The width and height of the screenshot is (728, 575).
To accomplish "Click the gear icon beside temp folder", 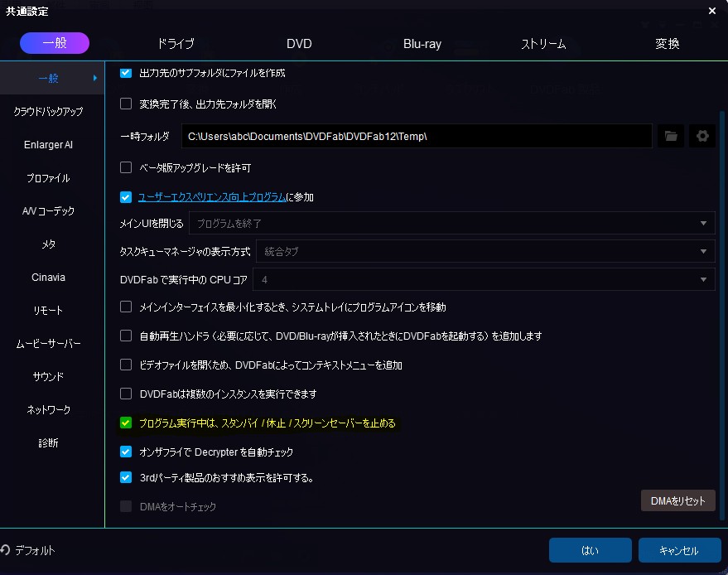I will pos(702,136).
